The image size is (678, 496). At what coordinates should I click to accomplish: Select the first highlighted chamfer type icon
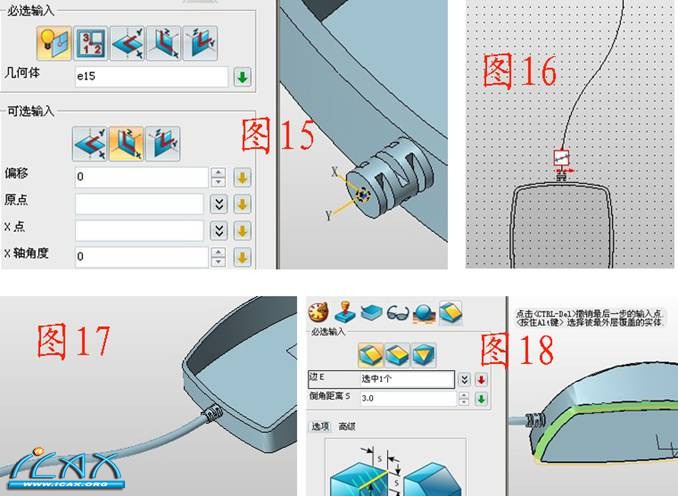pos(371,355)
